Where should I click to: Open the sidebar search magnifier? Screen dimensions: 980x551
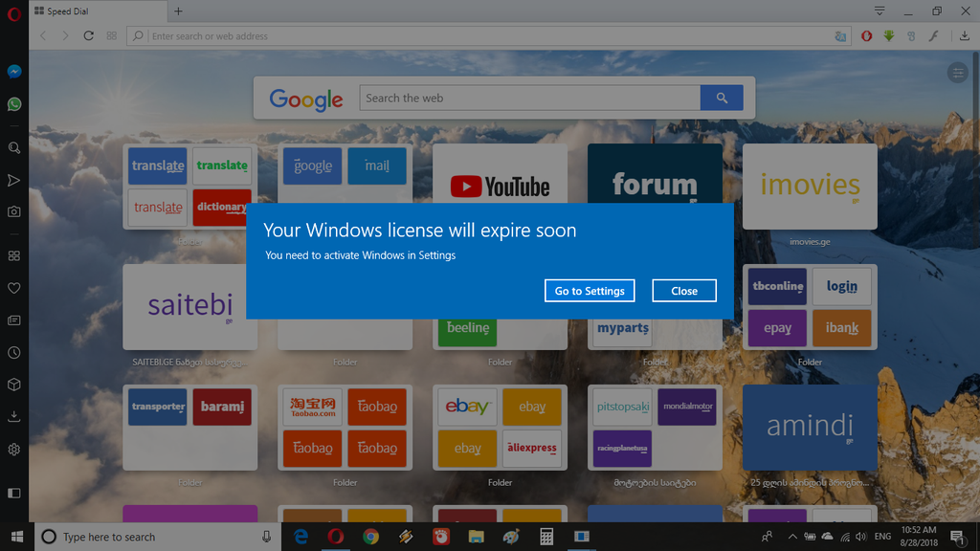13,148
